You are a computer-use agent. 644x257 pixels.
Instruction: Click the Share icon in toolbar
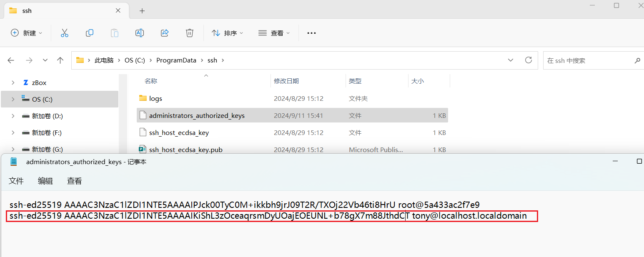coord(165,33)
